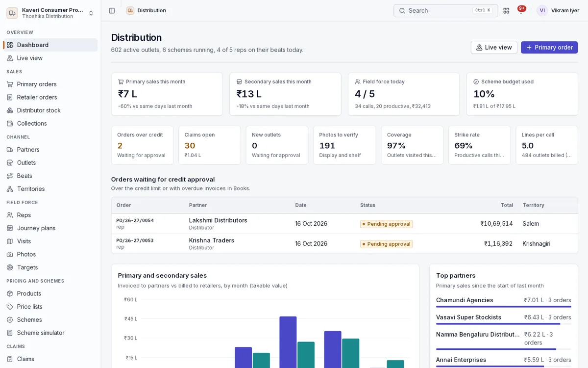Click the Collections sidebar icon
Viewport: 588px width, 368px height.
pos(10,124)
